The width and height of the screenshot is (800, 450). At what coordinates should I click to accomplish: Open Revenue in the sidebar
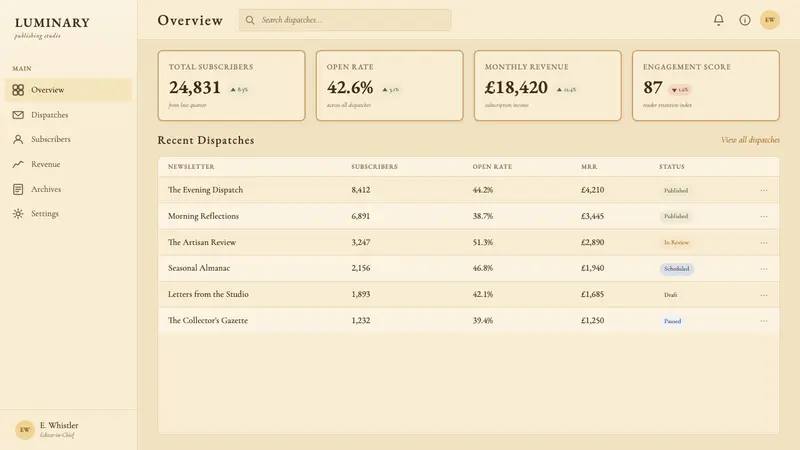coord(68,164)
